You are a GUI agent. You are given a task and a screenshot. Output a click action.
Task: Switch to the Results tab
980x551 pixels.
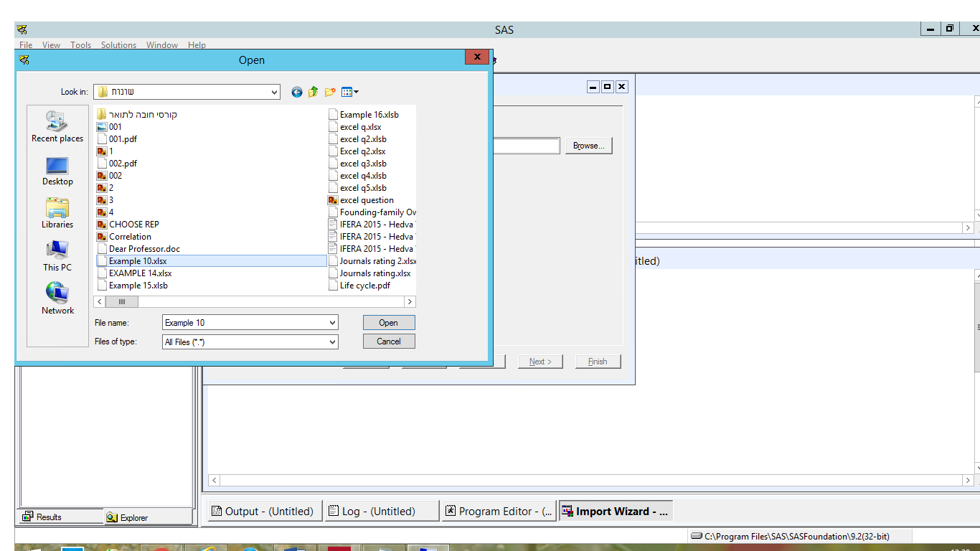coord(62,517)
